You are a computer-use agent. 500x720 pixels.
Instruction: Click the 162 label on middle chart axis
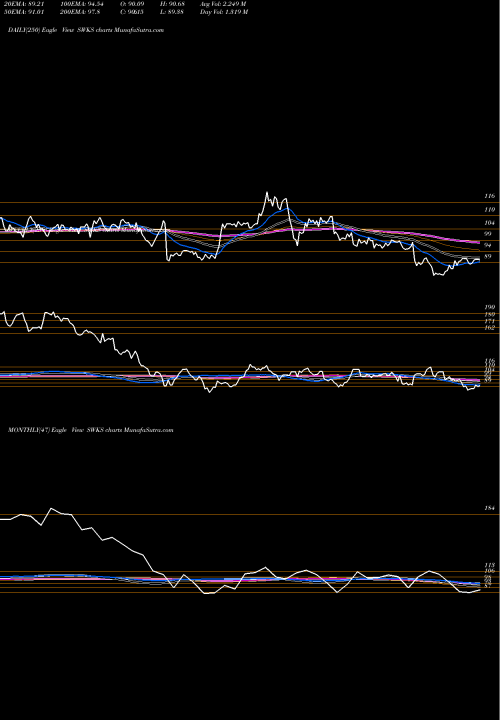[x=489, y=328]
